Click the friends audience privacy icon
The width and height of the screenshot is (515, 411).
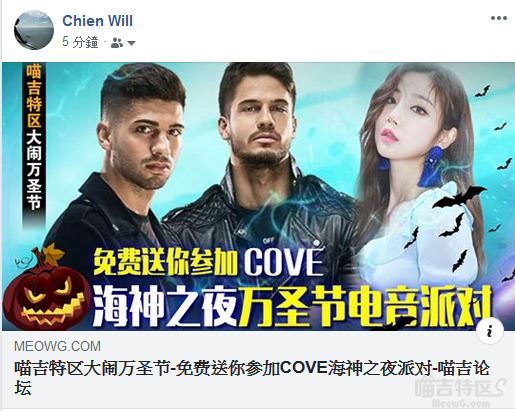click(117, 43)
